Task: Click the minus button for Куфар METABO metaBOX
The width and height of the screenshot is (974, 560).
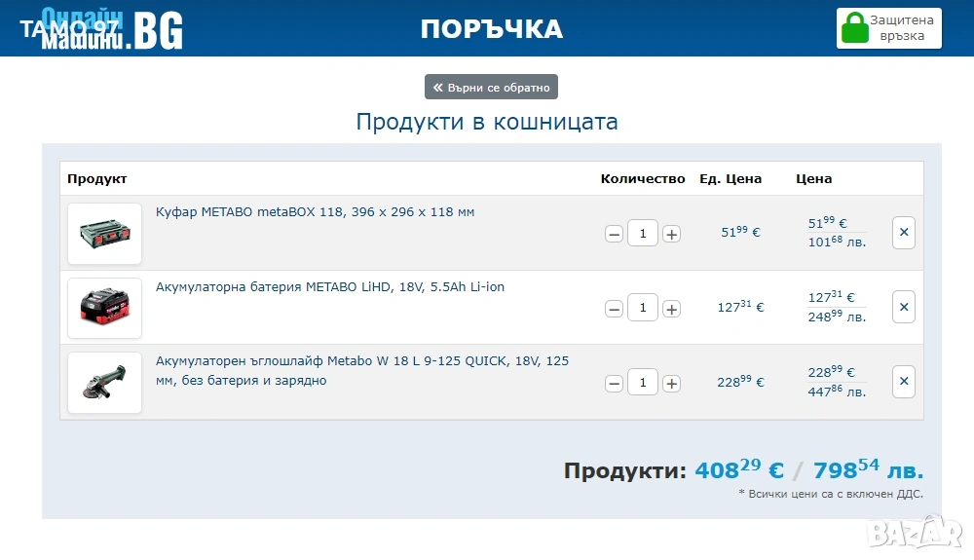Action: tap(614, 234)
